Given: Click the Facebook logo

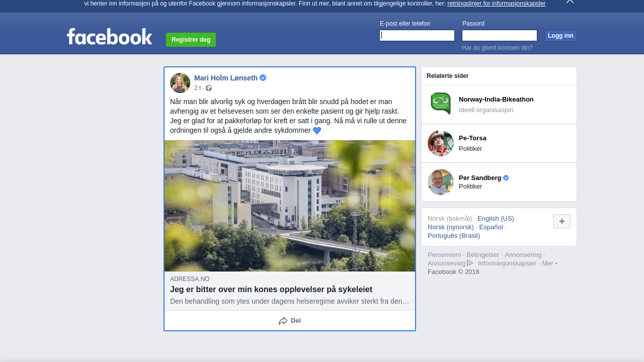Looking at the screenshot, I should 109,37.
